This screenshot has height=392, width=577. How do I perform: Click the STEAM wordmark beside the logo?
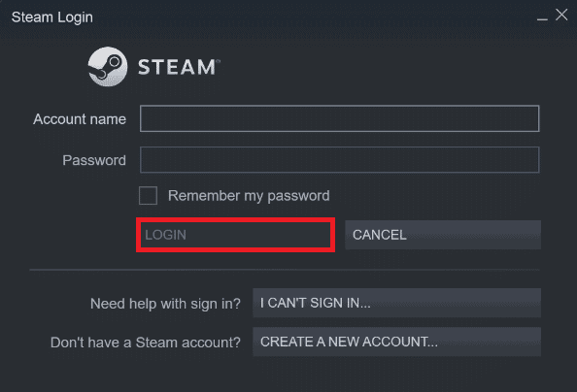coord(177,67)
